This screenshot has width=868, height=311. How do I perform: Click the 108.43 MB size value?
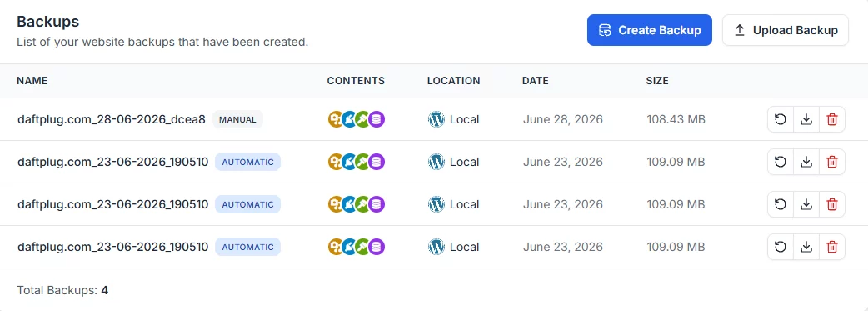pyautogui.click(x=676, y=119)
